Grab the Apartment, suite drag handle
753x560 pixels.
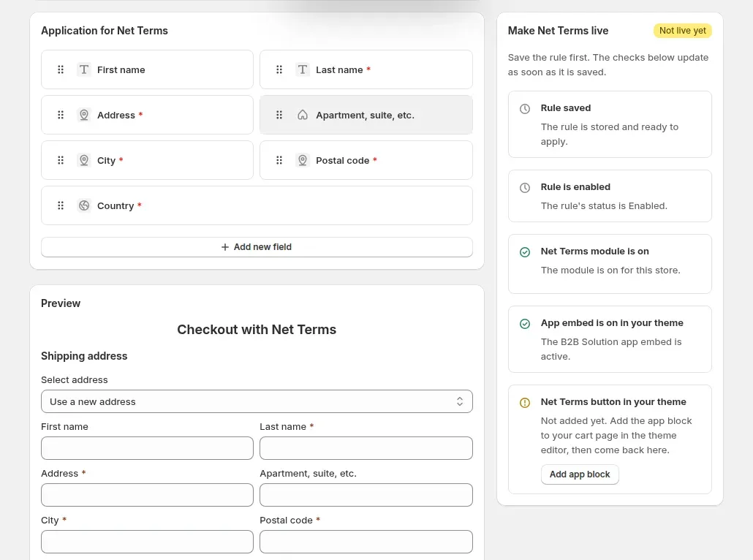(x=279, y=115)
